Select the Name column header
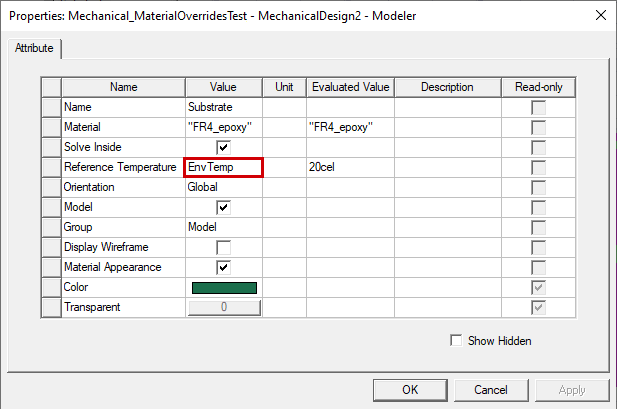This screenshot has width=617, height=409. [123, 87]
